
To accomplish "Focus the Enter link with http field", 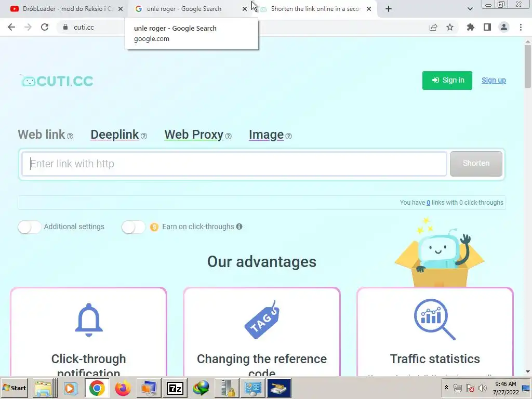I will 234,164.
